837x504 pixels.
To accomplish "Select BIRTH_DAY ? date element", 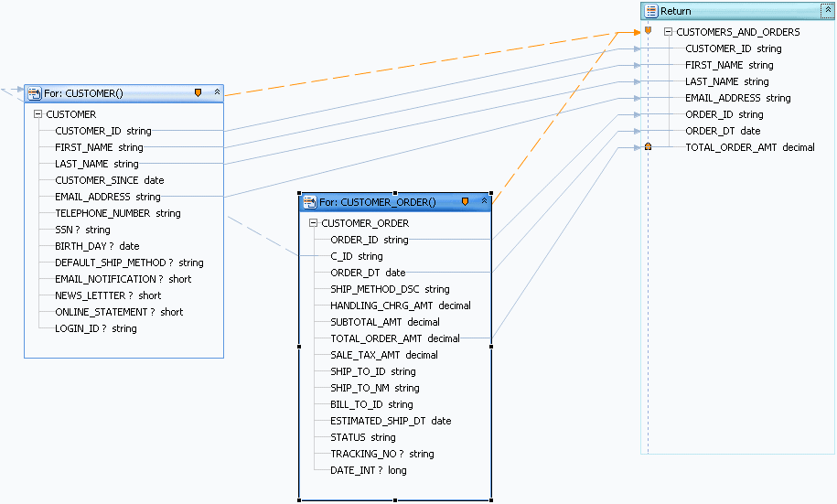I will pos(97,246).
